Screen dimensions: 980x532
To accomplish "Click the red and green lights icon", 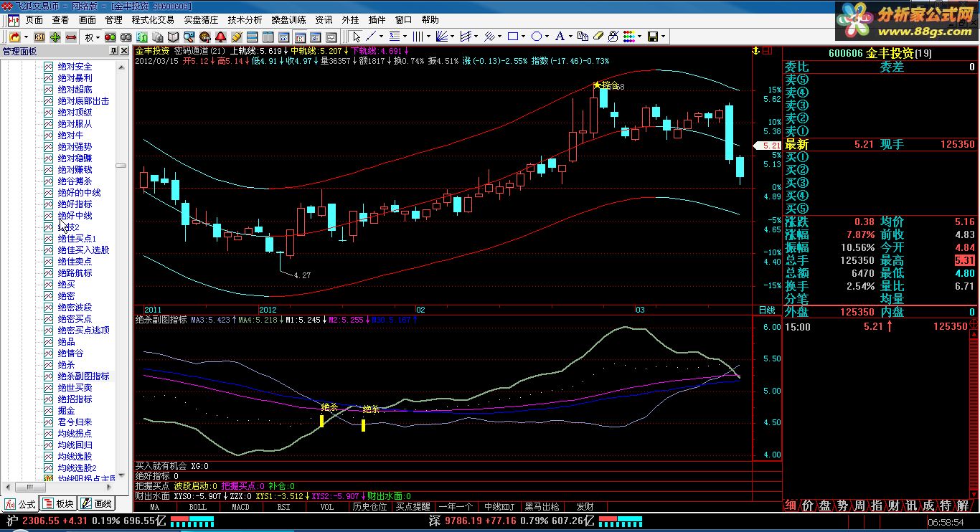I will [x=111, y=37].
